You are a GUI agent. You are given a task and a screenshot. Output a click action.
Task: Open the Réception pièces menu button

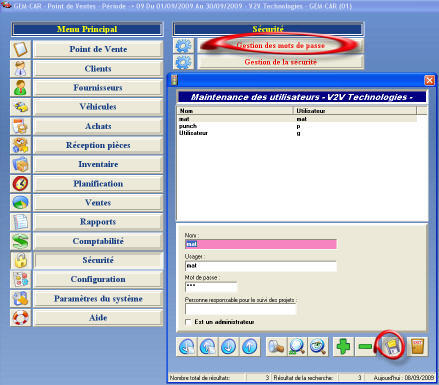[98, 145]
